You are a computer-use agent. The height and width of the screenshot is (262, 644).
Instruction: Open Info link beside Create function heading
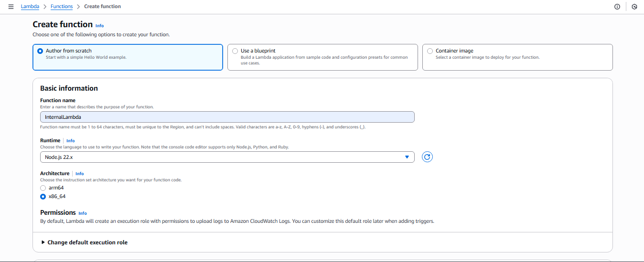(x=99, y=26)
